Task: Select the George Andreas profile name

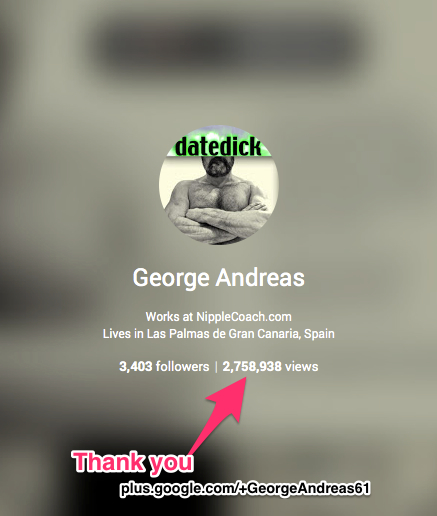Action: pyautogui.click(x=219, y=278)
